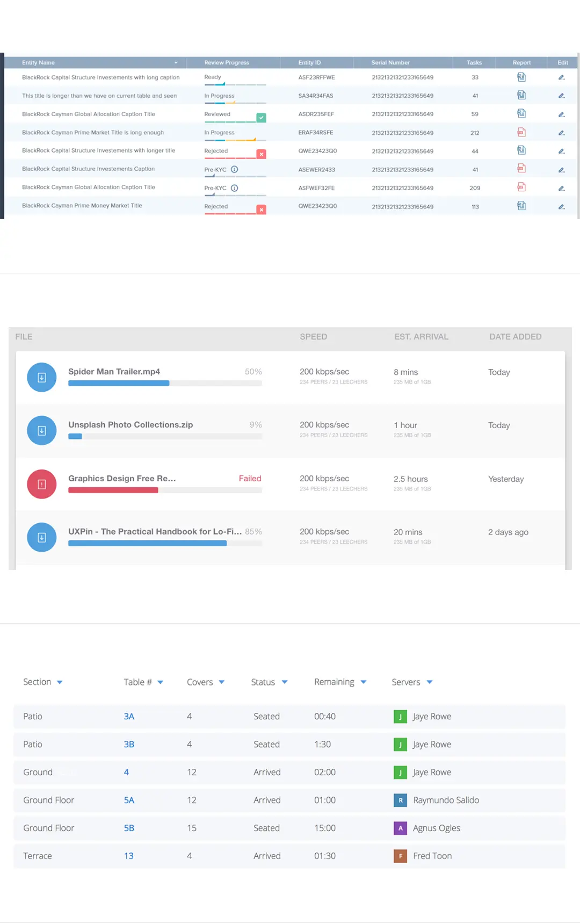
Task: Open table link 4 in Ground row
Action: point(126,773)
